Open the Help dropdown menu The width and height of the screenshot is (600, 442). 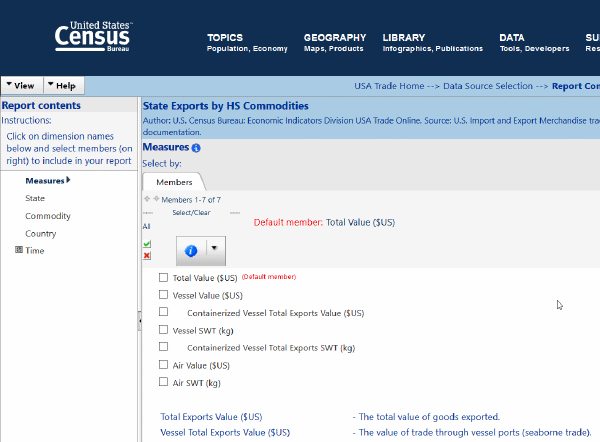[63, 86]
